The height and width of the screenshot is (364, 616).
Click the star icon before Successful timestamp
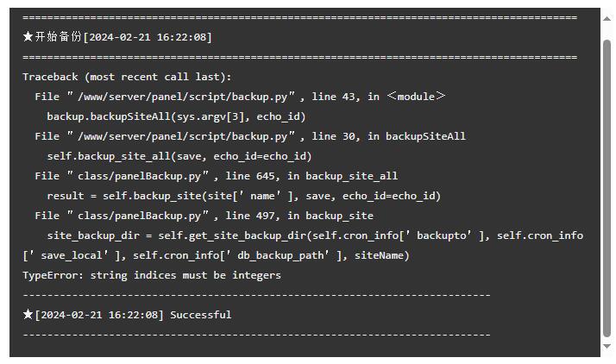tap(28, 314)
